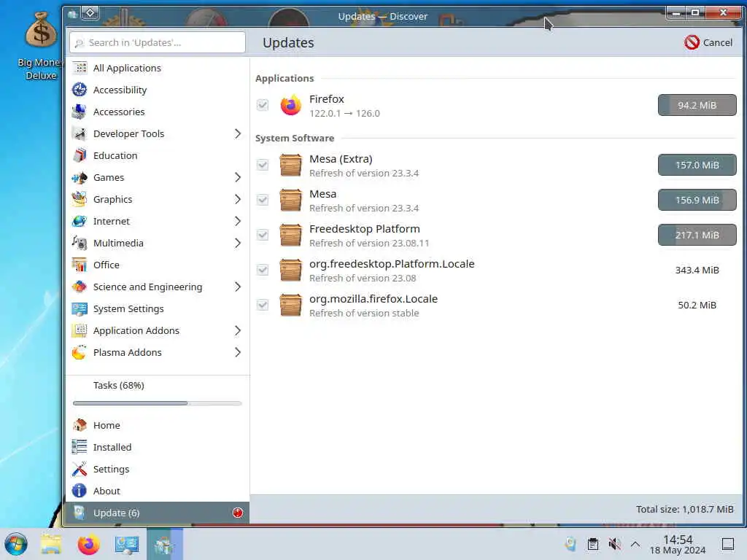Viewport: 747px width, 560px height.
Task: Cancel the running updates
Action: pyautogui.click(x=708, y=42)
